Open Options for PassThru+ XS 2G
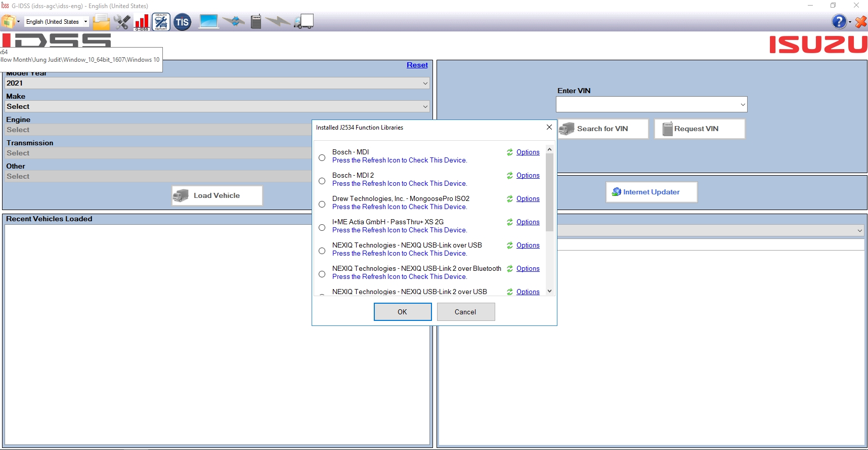Image resolution: width=868 pixels, height=450 pixels. coord(528,222)
